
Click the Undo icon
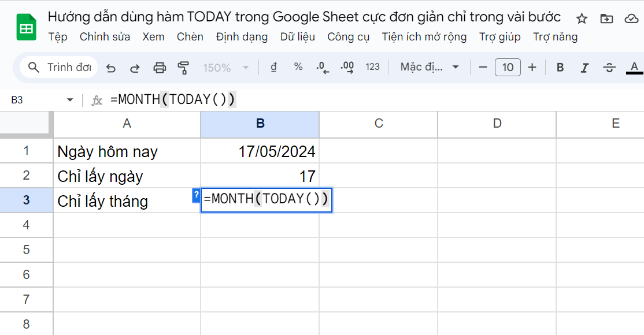[110, 67]
